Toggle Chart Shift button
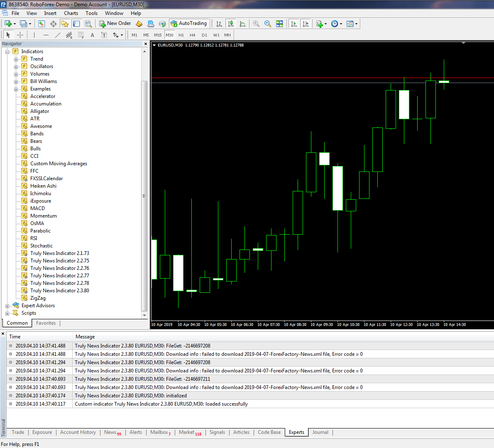494x448 pixels. 305,24
